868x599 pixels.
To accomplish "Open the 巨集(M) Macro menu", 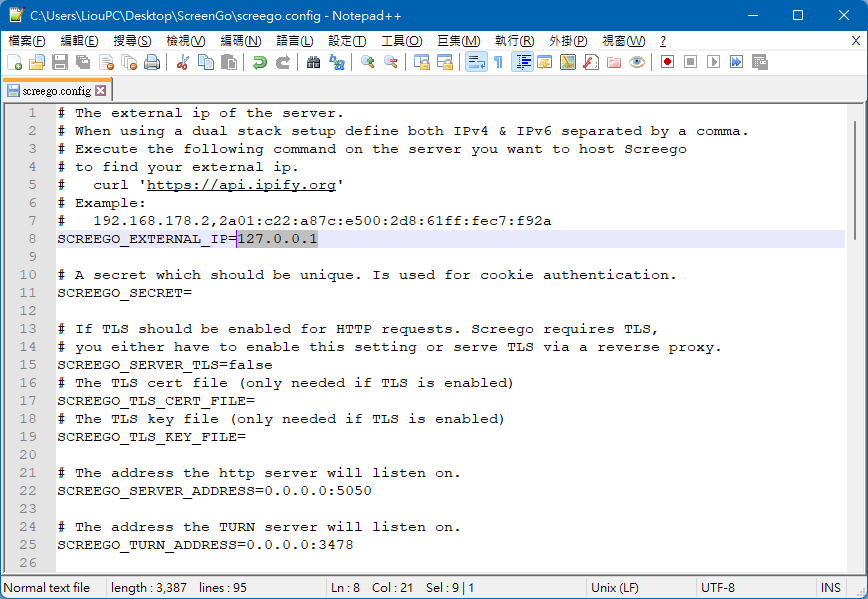I will [459, 41].
